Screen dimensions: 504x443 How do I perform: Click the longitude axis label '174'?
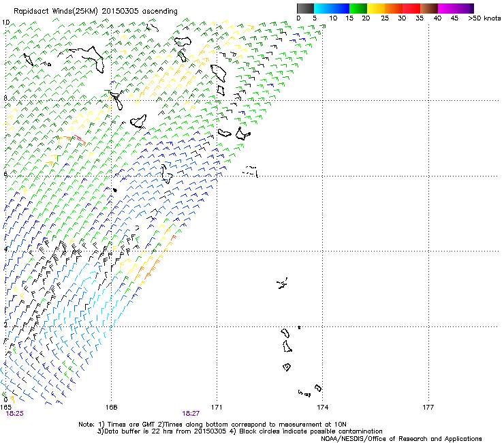point(322,408)
